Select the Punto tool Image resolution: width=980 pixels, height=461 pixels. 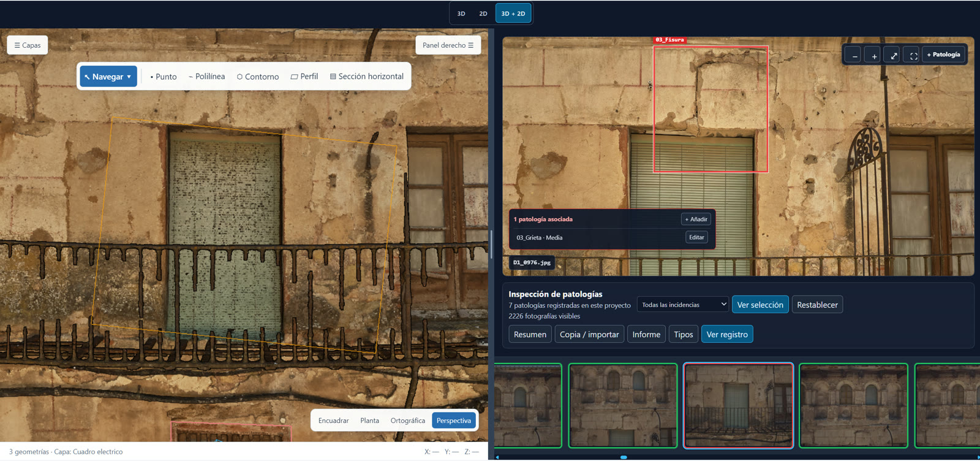coord(164,77)
